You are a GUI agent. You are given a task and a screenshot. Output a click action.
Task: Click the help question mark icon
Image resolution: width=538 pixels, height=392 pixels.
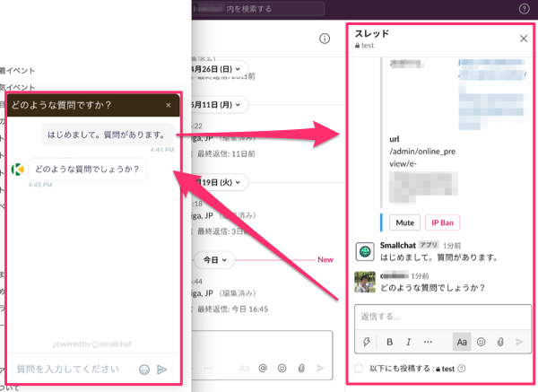point(524,9)
